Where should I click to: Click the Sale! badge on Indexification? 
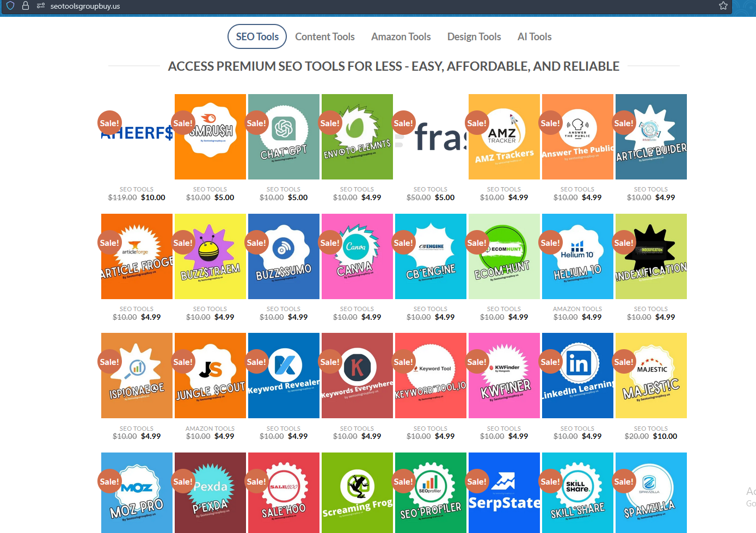coord(624,243)
